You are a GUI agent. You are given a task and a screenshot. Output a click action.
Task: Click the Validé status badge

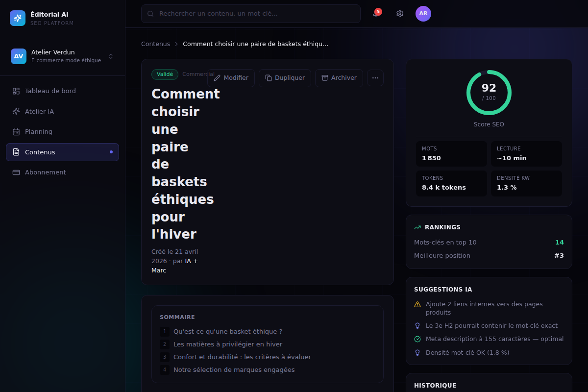pyautogui.click(x=165, y=74)
